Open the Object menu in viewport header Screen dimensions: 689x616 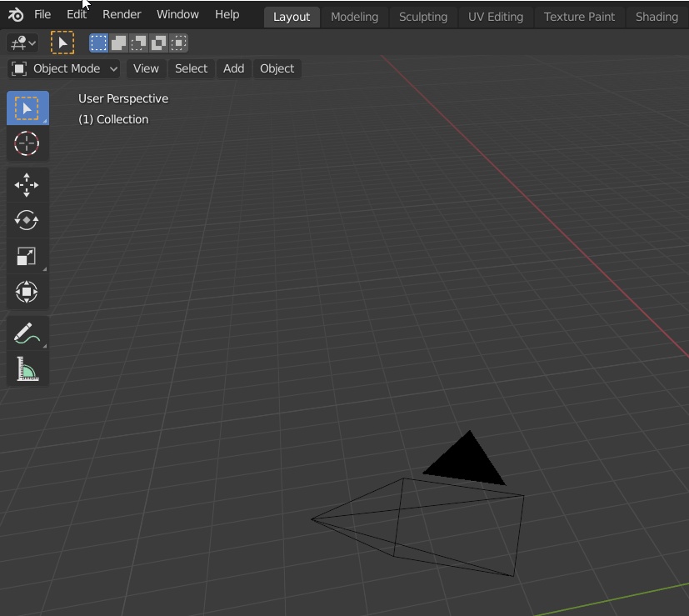pyautogui.click(x=277, y=69)
